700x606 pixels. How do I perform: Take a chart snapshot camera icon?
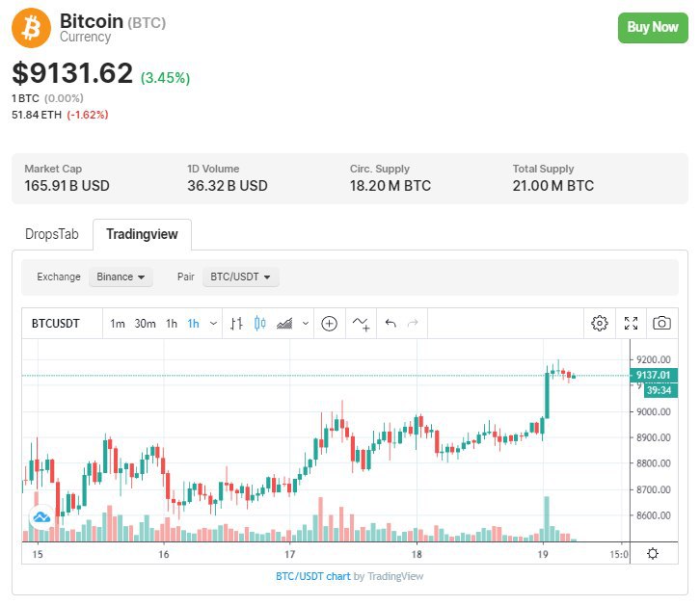coord(661,323)
